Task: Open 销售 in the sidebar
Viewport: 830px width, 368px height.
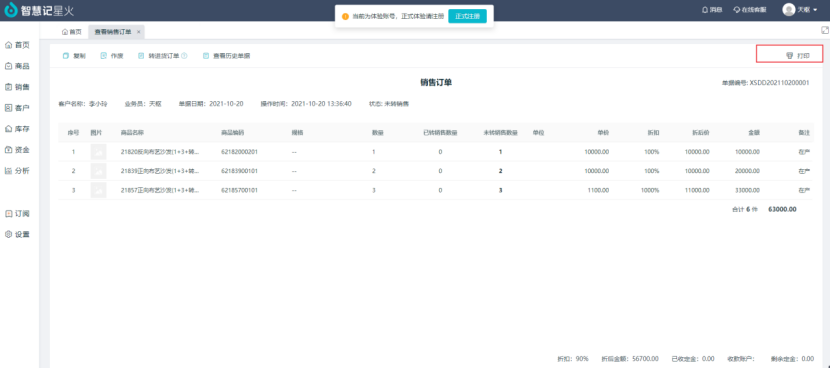Action: coord(17,87)
